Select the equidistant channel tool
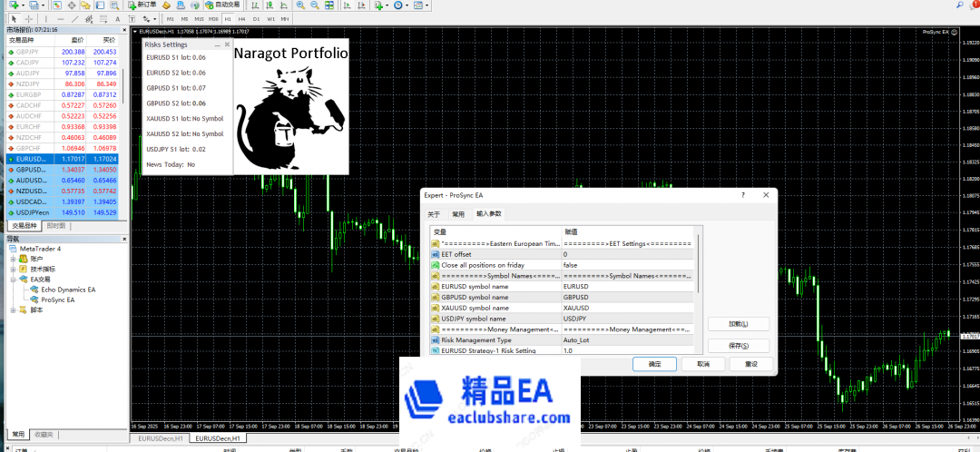980x452 pixels. (89, 19)
